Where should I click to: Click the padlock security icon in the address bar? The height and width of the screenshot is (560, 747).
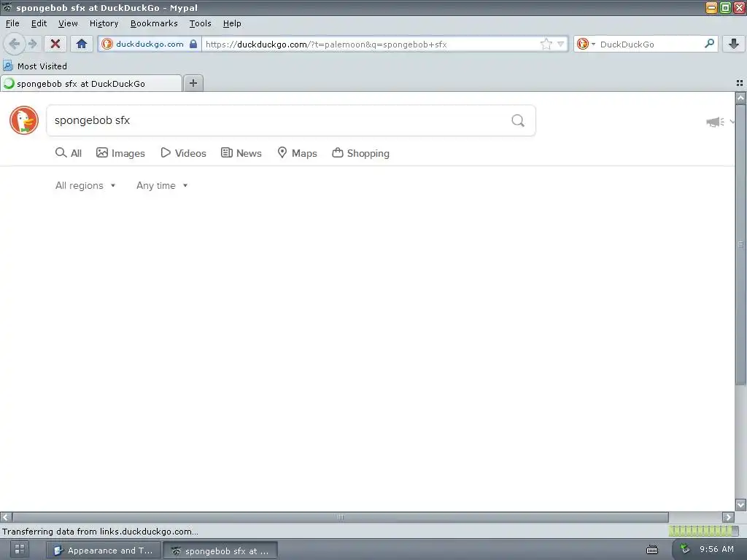pos(193,44)
